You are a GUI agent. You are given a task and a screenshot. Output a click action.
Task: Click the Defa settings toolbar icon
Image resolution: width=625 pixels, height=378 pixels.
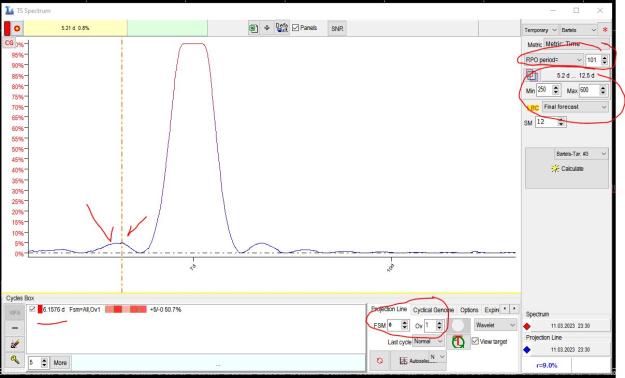pyautogui.click(x=282, y=28)
